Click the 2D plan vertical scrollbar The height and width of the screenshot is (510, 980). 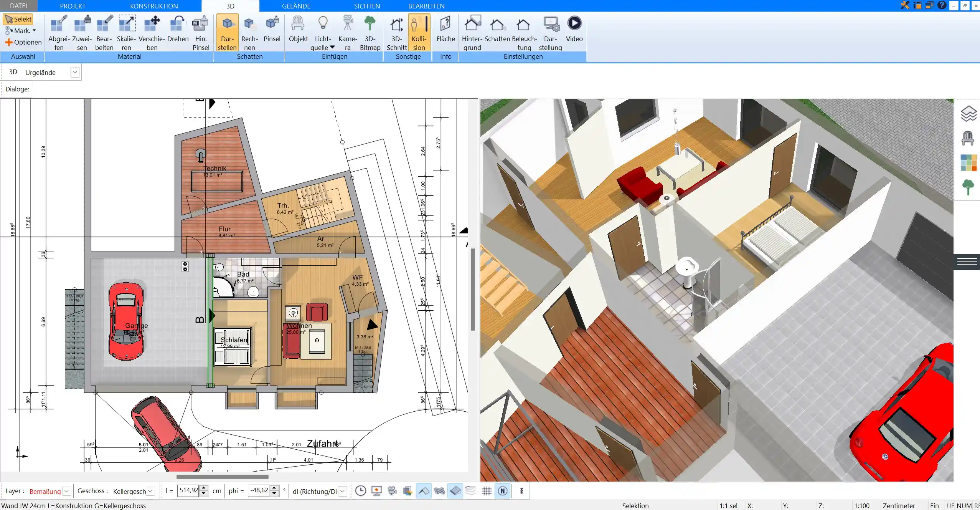click(x=473, y=289)
